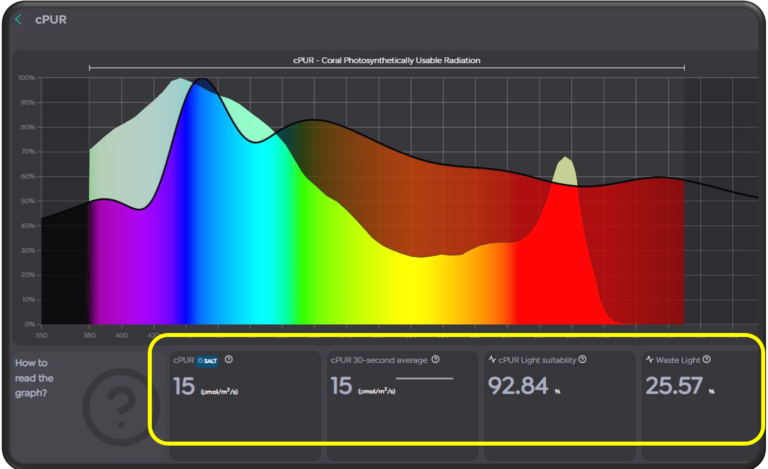Click the cPUR page title

51,19
